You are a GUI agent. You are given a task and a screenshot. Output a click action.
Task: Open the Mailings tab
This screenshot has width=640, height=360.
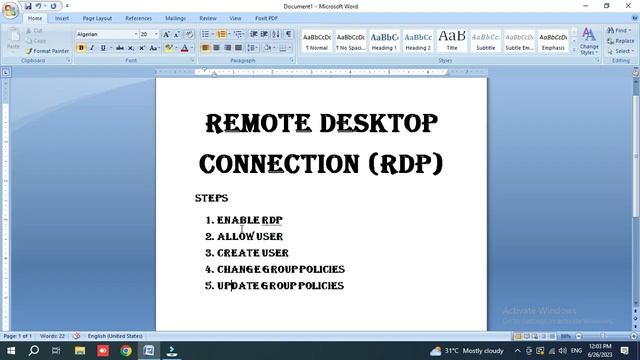point(176,18)
